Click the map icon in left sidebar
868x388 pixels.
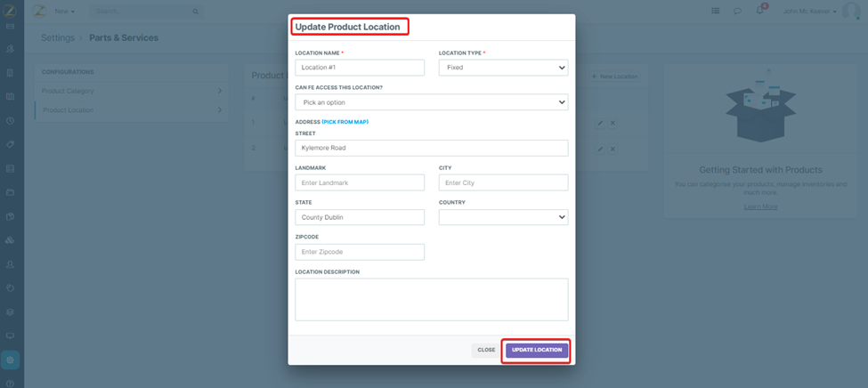[x=11, y=96]
